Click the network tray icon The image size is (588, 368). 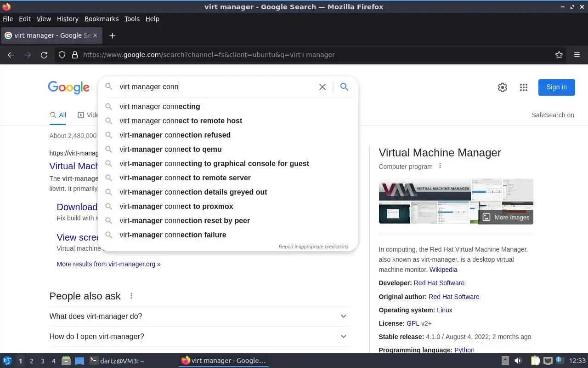[x=548, y=361]
